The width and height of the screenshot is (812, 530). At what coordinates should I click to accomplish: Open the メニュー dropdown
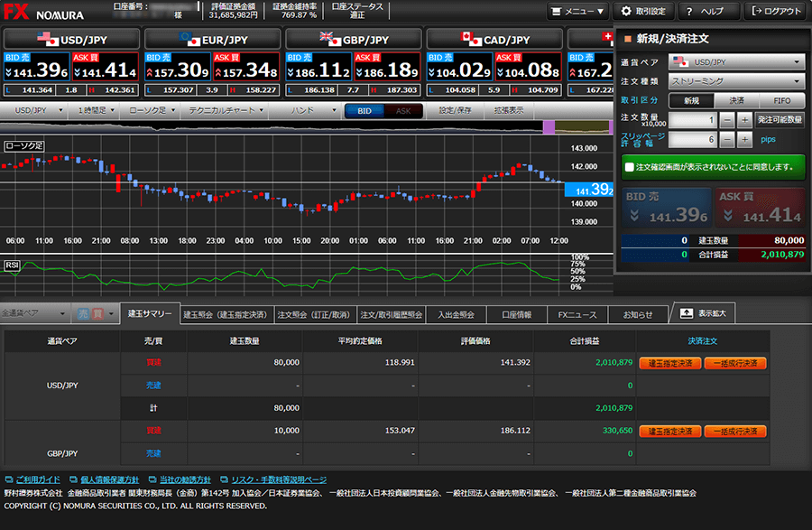pyautogui.click(x=577, y=11)
